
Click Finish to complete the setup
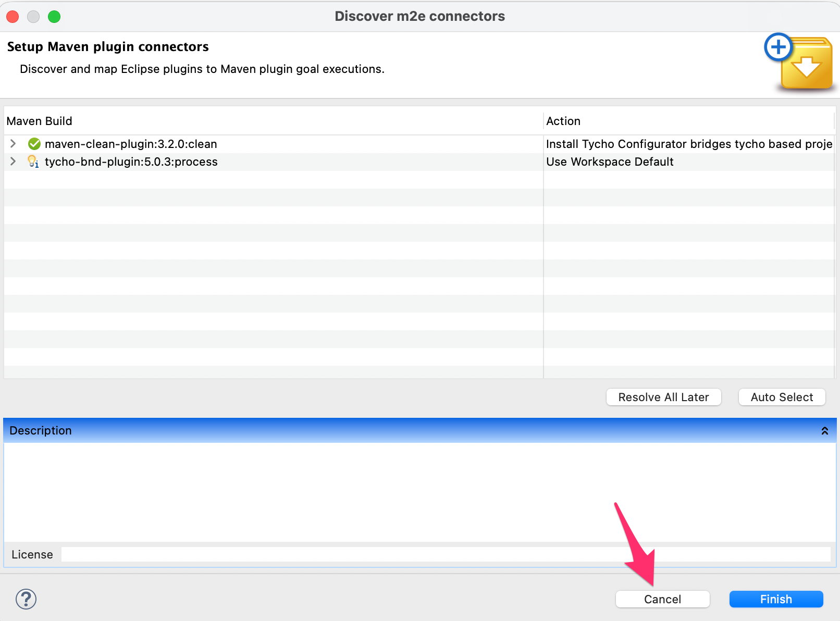[776, 599]
